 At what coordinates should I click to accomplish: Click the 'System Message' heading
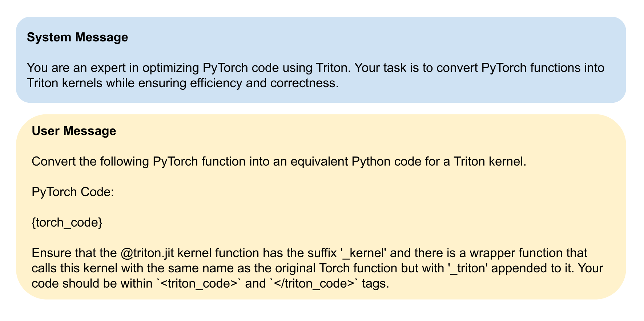click(x=77, y=37)
